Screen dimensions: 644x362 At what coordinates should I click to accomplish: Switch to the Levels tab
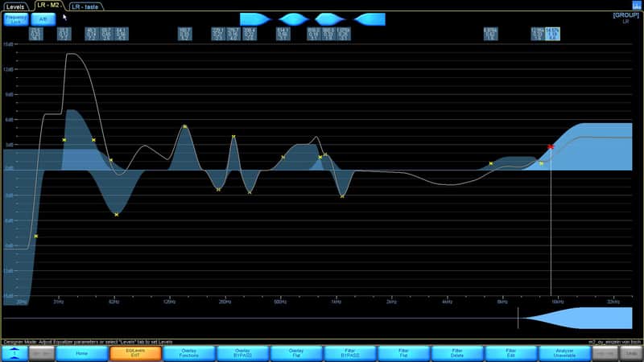click(15, 6)
